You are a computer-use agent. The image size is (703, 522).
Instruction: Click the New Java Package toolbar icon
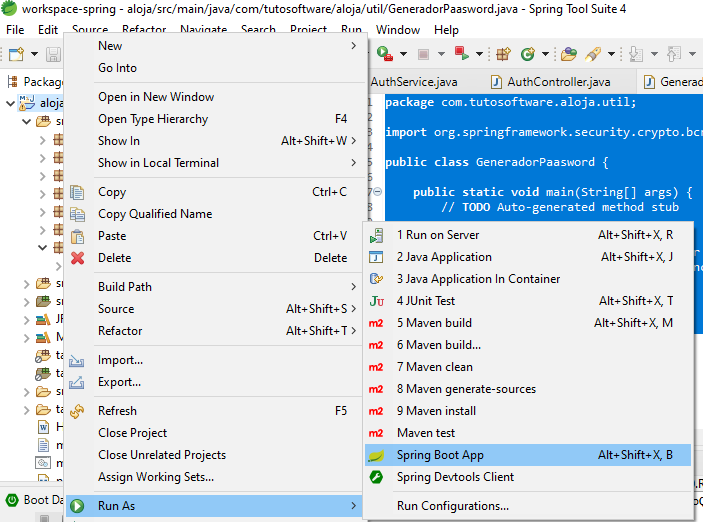tap(503, 54)
